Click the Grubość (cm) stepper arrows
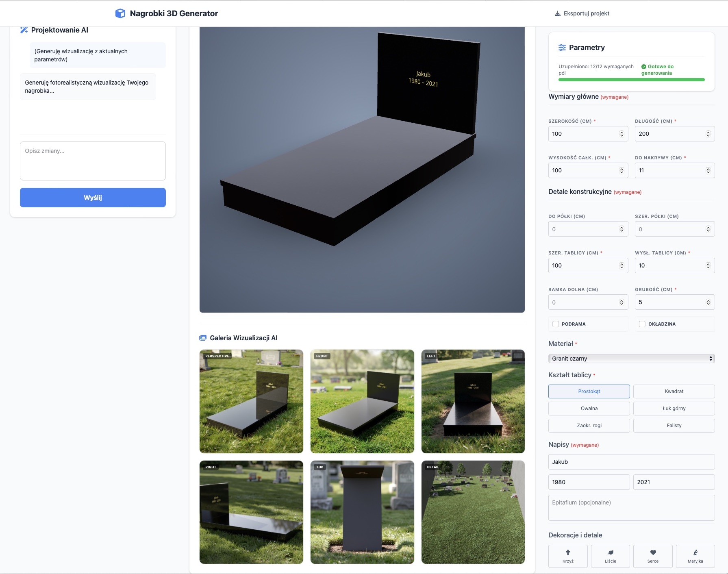728x574 pixels. [708, 302]
